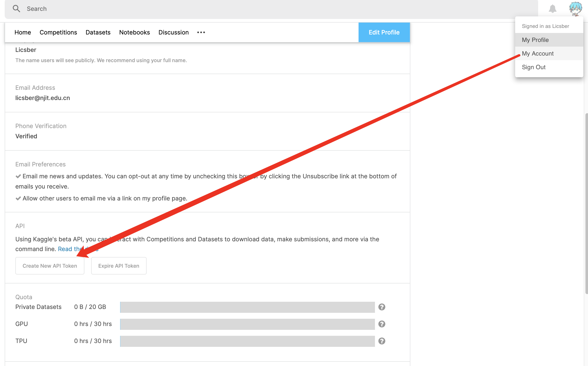The width and height of the screenshot is (588, 366).
Task: Open the notifications bell
Action: (552, 9)
